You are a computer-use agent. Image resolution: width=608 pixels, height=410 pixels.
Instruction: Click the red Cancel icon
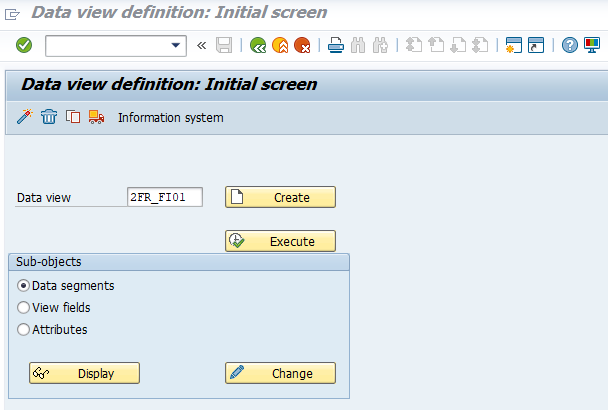[x=301, y=45]
